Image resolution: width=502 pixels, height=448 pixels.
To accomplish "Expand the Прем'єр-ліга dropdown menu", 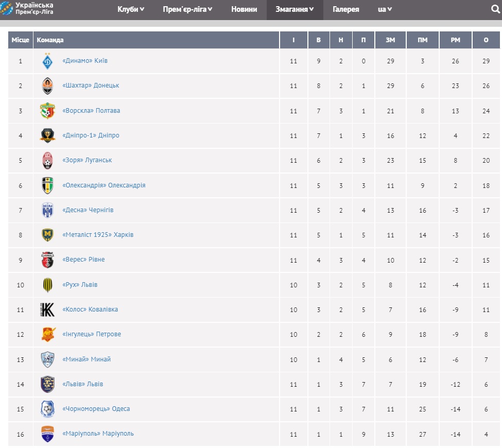I will pos(188,9).
